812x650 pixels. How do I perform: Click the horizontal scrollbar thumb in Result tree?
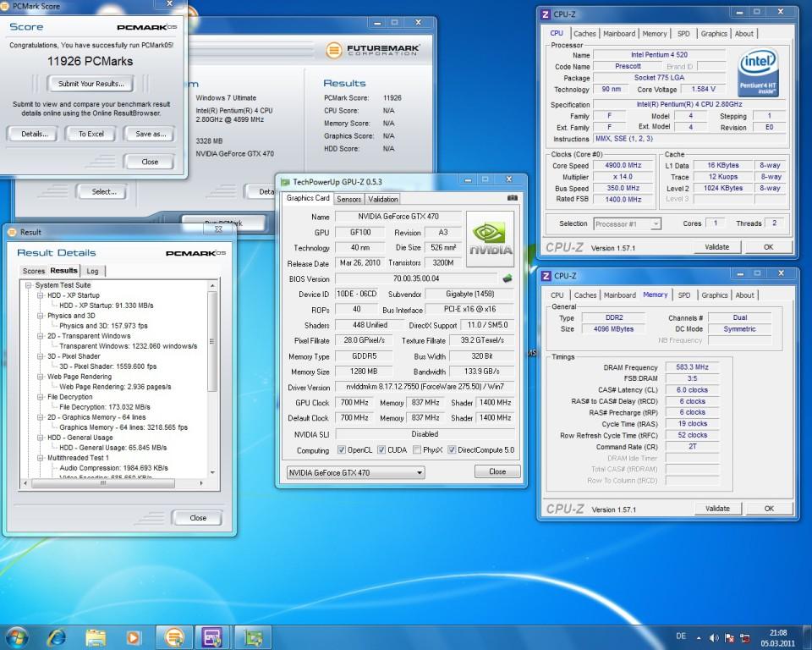(x=103, y=482)
